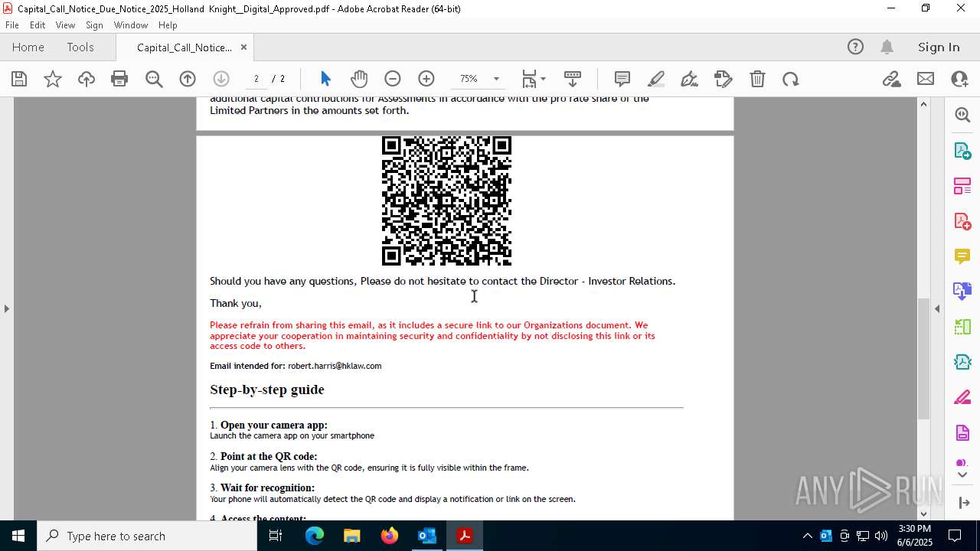The width and height of the screenshot is (980, 551).
Task: Select the Highlight text tool
Action: tap(656, 79)
